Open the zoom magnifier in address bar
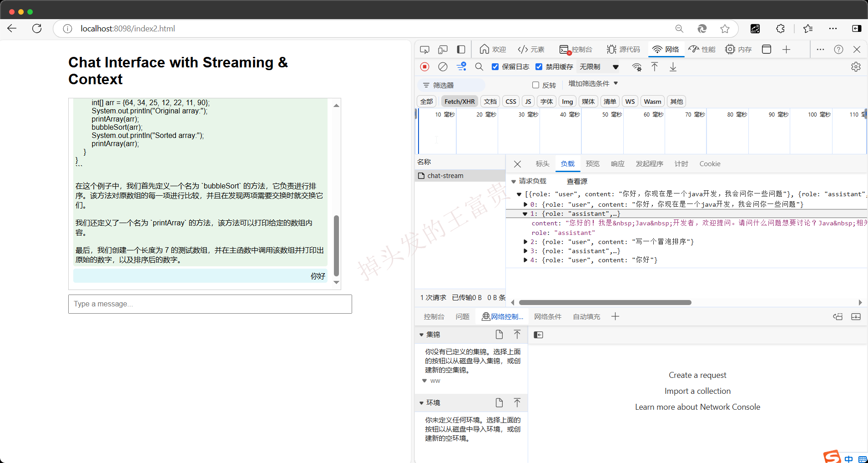 (x=679, y=29)
